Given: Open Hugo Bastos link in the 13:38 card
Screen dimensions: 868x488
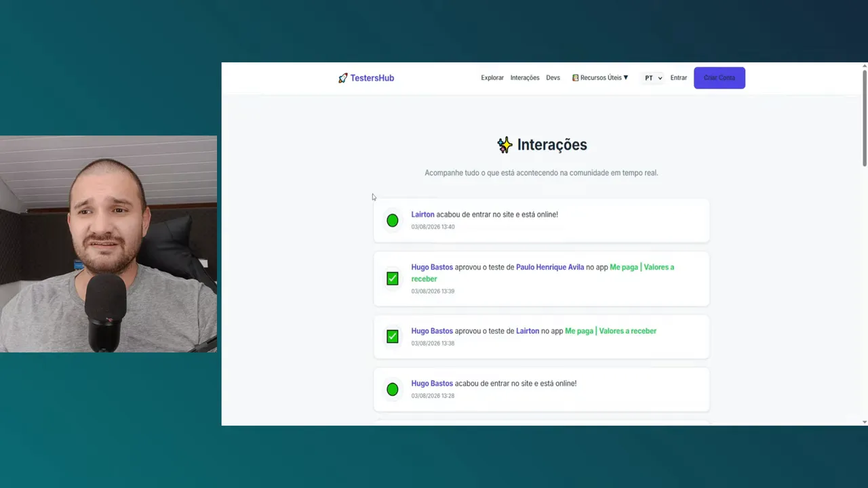Looking at the screenshot, I should (x=432, y=331).
